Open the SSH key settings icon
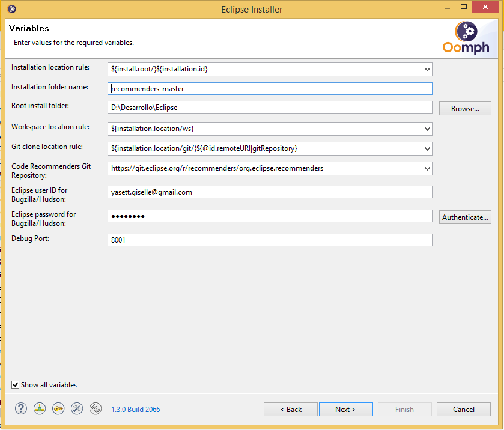The width and height of the screenshot is (504, 430). pyautogui.click(x=58, y=408)
